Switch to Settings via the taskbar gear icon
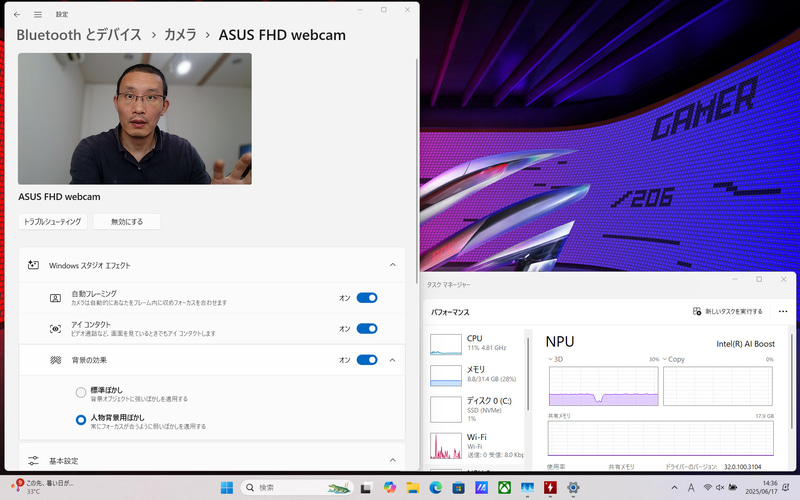 (x=573, y=488)
